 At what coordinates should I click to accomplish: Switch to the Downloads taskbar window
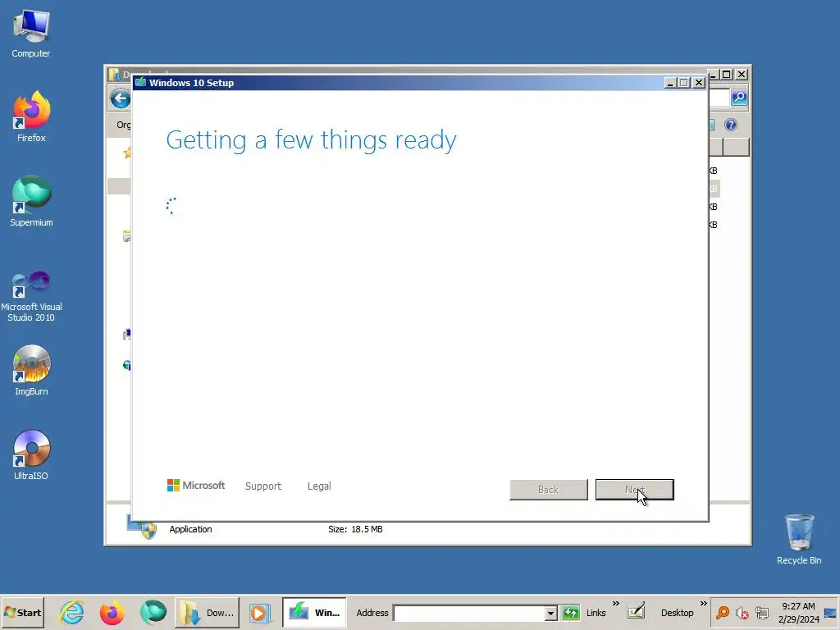(x=207, y=612)
